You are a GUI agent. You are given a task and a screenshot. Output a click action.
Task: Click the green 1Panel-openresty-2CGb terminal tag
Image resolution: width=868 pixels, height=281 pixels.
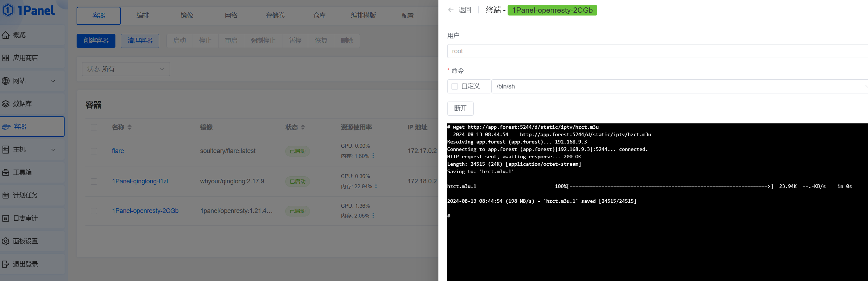tap(552, 10)
